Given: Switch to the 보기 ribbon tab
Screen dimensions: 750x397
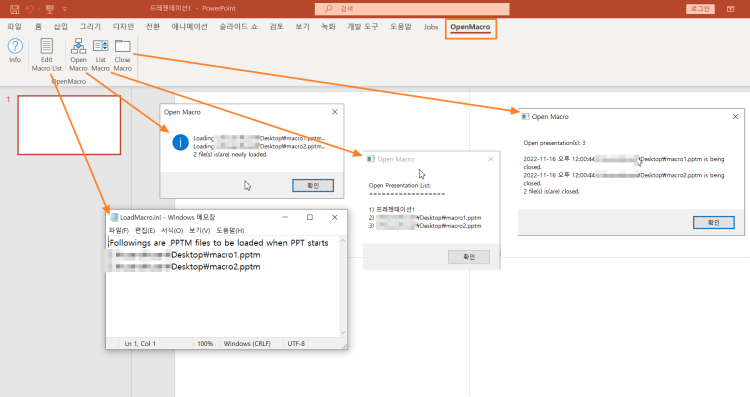Looking at the screenshot, I should 302,27.
